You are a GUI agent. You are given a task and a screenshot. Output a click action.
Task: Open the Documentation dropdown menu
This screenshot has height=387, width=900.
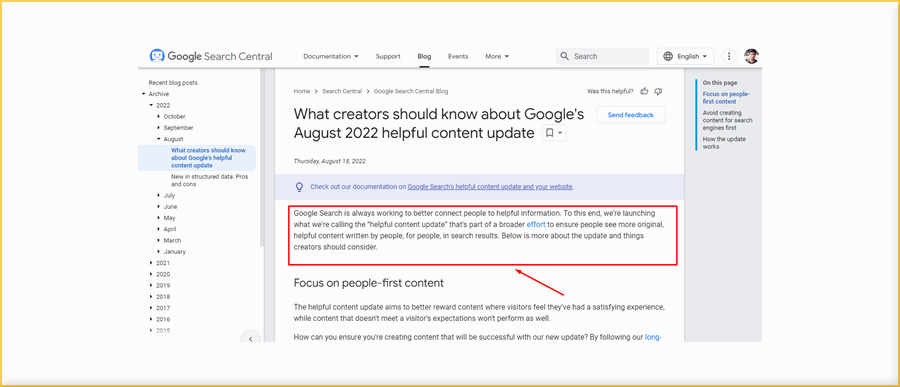(x=331, y=56)
